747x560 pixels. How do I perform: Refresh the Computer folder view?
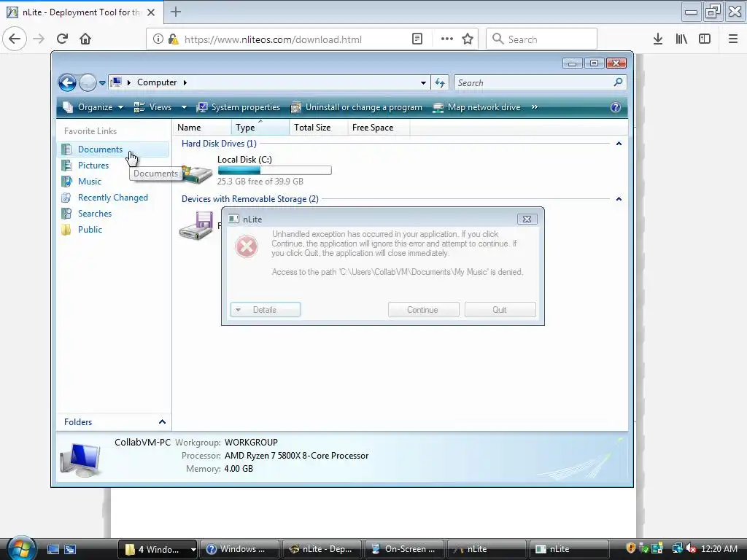pos(440,83)
